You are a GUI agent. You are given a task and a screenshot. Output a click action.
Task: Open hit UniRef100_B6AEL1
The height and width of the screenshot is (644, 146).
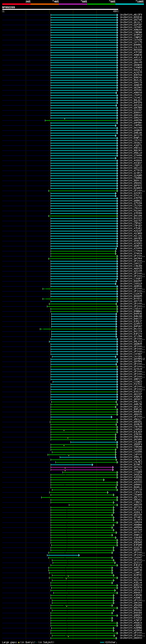[131, 487]
